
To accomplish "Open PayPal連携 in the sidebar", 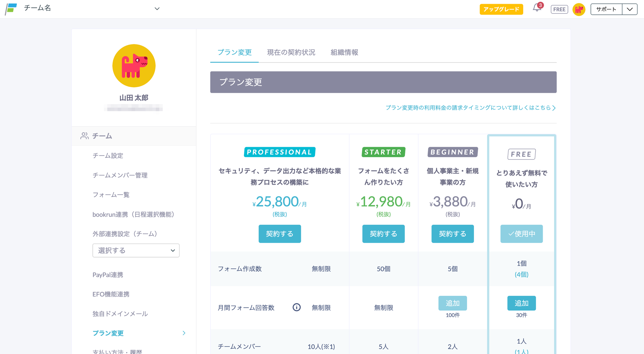I will [x=108, y=275].
